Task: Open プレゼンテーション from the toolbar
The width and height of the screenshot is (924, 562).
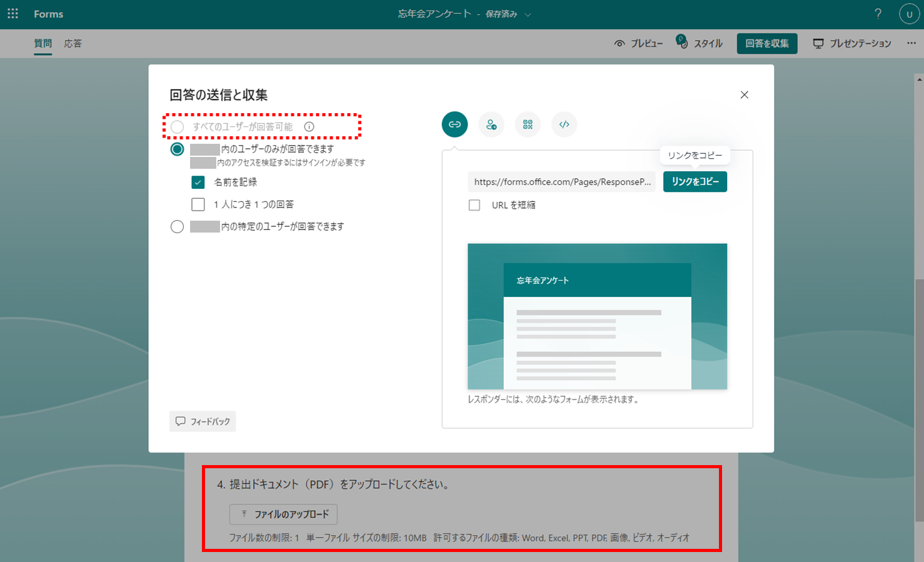Action: 852,43
